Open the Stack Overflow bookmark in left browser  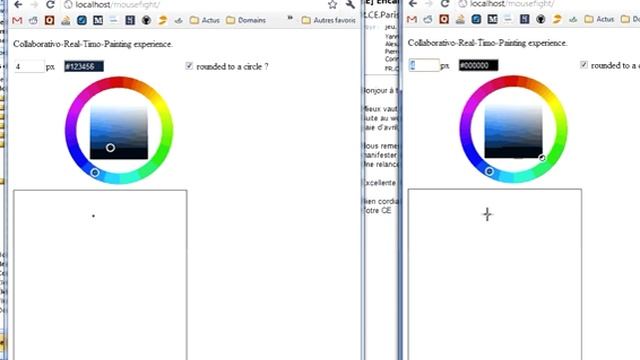65,20
